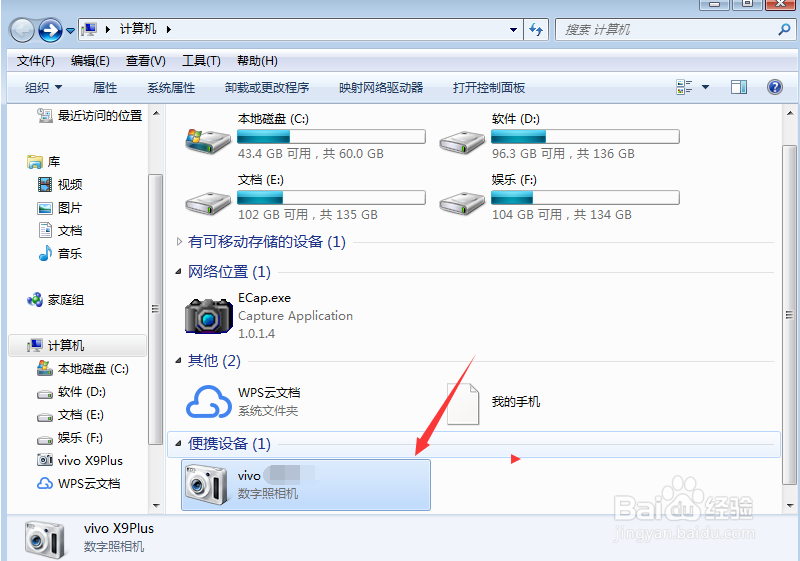Image resolution: width=800 pixels, height=561 pixels.
Task: Click the D: drive usage bar
Action: (x=585, y=137)
